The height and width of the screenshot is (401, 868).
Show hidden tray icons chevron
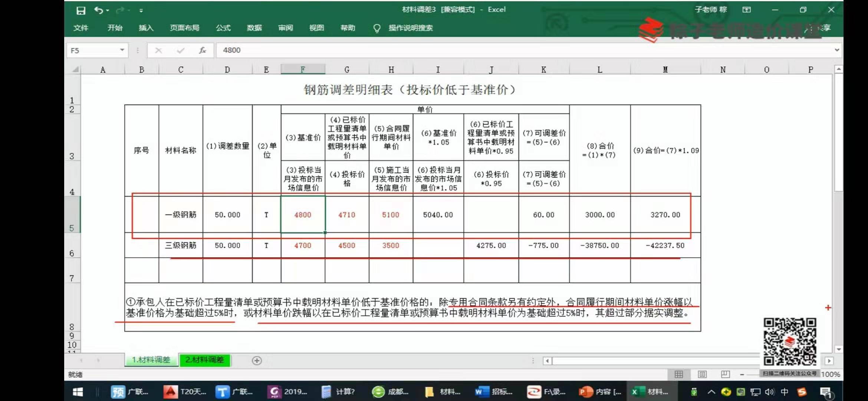[711, 392]
